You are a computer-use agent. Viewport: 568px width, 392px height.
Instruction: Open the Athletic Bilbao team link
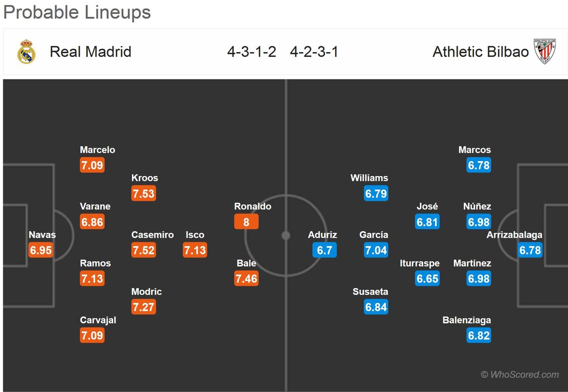click(x=480, y=52)
